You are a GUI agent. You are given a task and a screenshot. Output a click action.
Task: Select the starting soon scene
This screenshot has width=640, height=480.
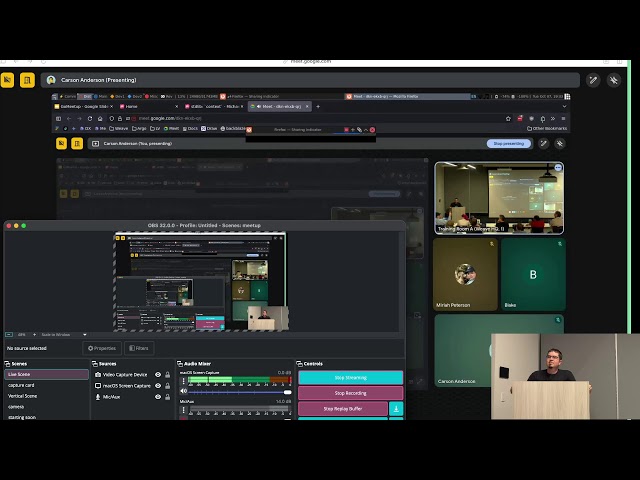pos(46,417)
